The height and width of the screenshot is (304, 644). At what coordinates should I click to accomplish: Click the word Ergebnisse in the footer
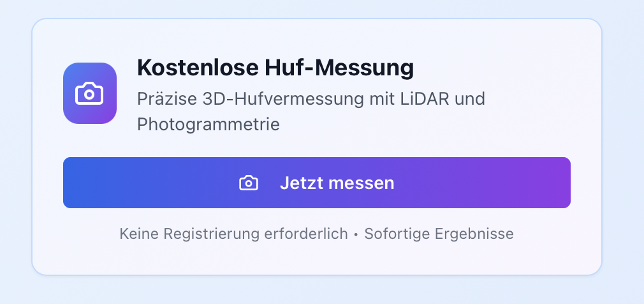tap(474, 234)
